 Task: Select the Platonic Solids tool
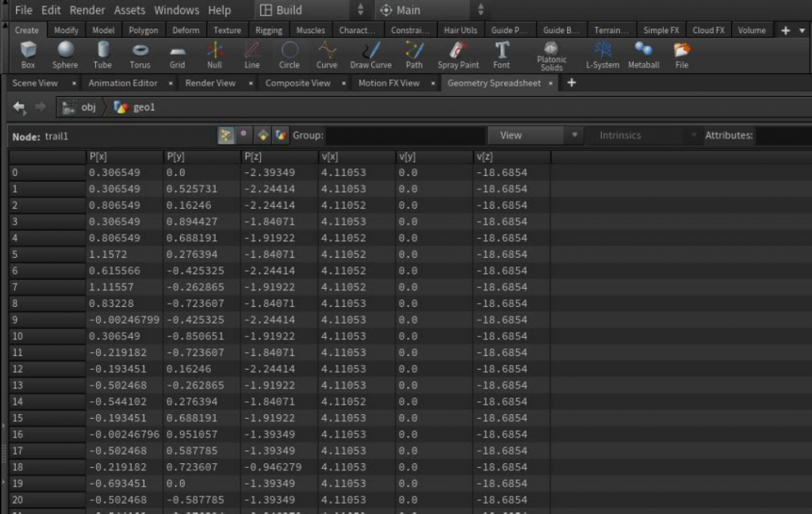point(552,54)
